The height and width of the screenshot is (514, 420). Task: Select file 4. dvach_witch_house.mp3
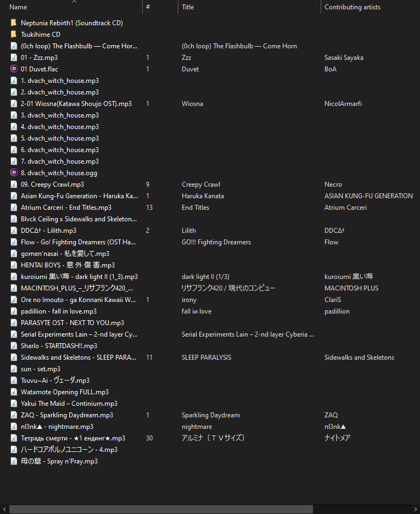coord(60,127)
